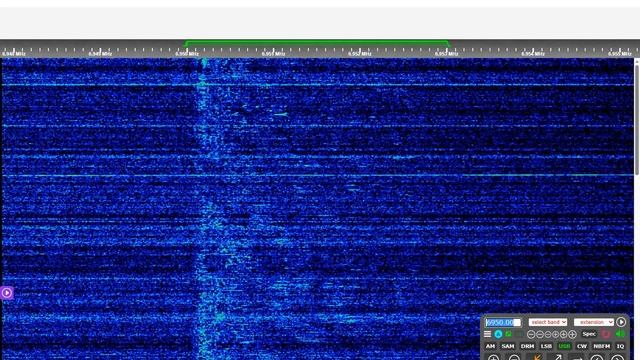This screenshot has width=640, height=360.
Task: Click the 6950.00 frequency input field
Action: coord(503,322)
